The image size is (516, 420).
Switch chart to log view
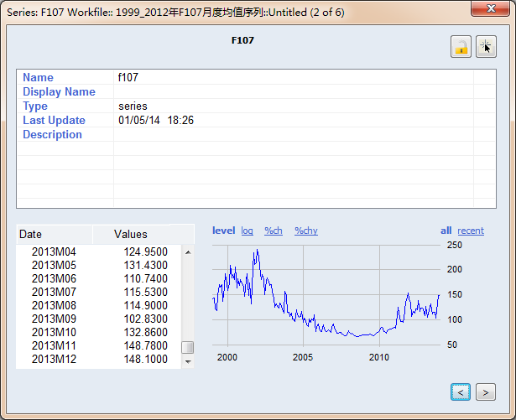click(248, 231)
